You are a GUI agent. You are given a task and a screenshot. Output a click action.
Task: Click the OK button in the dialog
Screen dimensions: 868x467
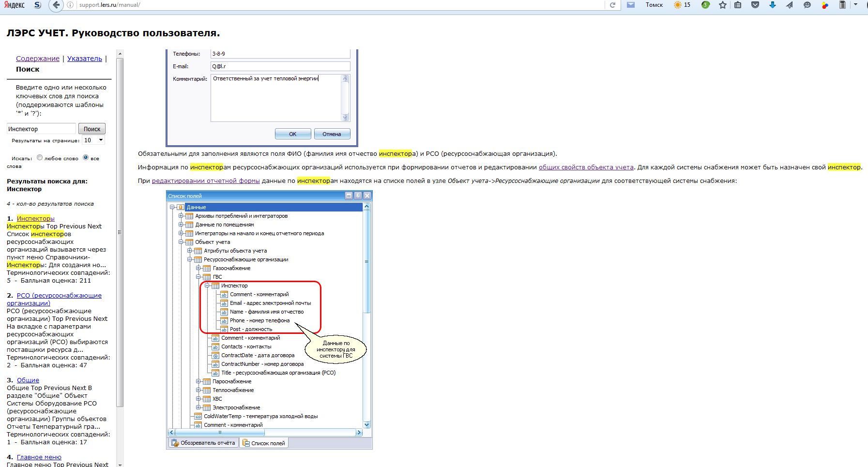pyautogui.click(x=293, y=134)
